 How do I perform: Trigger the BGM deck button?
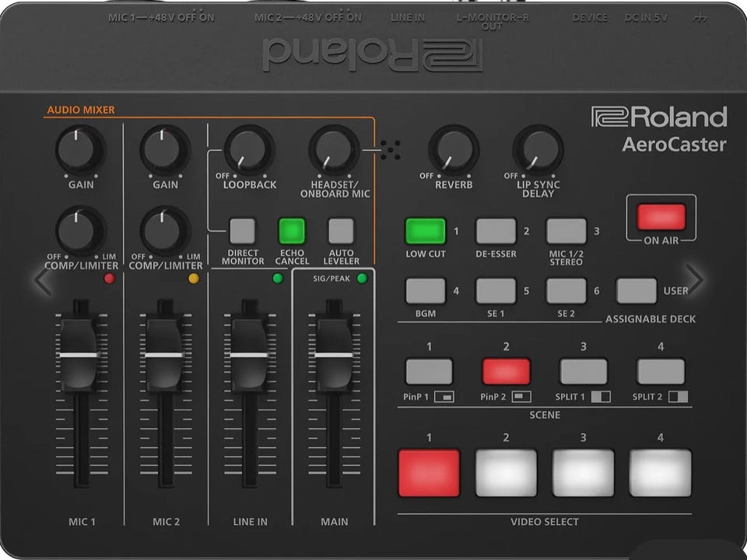[426, 291]
